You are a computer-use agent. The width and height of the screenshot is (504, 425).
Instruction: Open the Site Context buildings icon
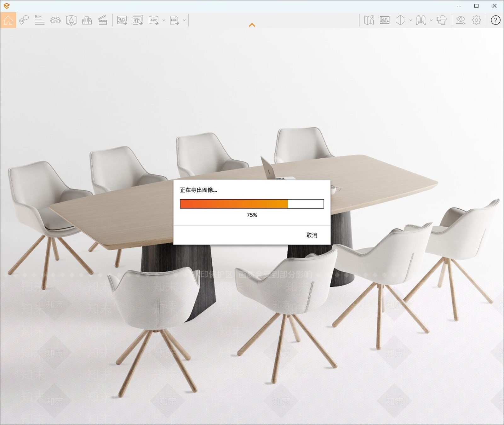pos(87,20)
